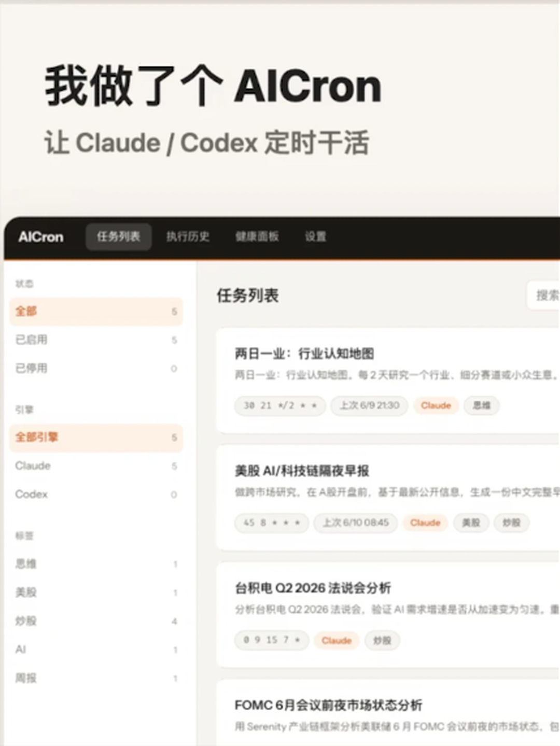Click the Claude badge on 两日一业 task
This screenshot has width=560, height=746.
tap(436, 405)
